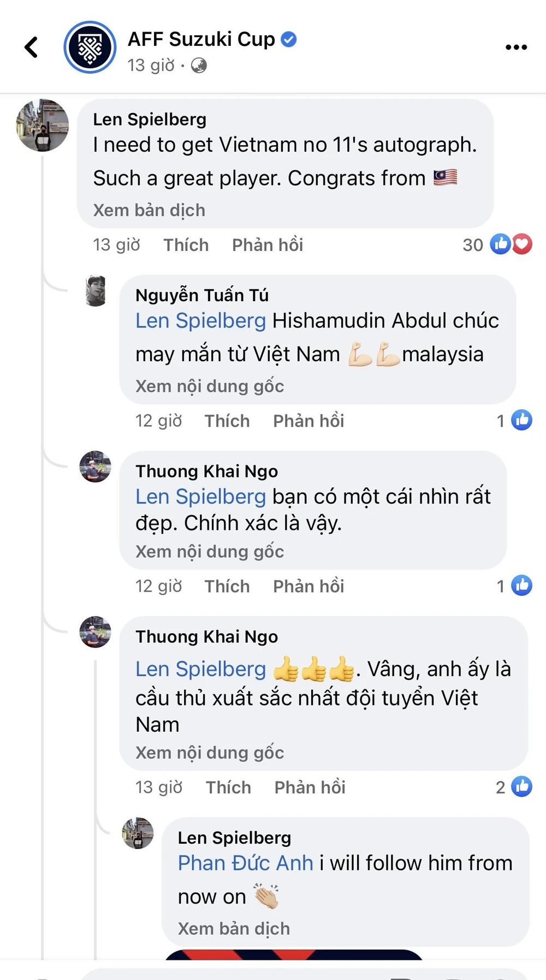
Task: Tap the public globe privacy icon
Action: coord(199,66)
